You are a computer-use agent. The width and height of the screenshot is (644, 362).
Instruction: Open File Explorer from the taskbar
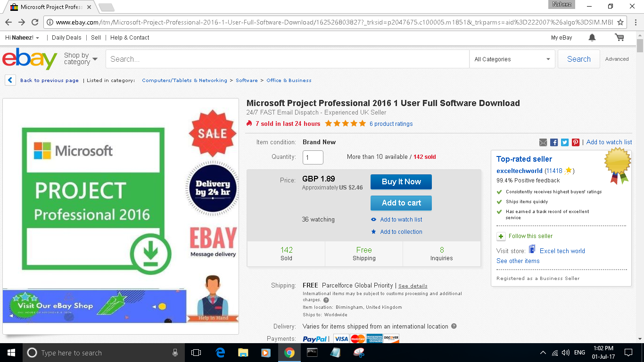(243, 353)
